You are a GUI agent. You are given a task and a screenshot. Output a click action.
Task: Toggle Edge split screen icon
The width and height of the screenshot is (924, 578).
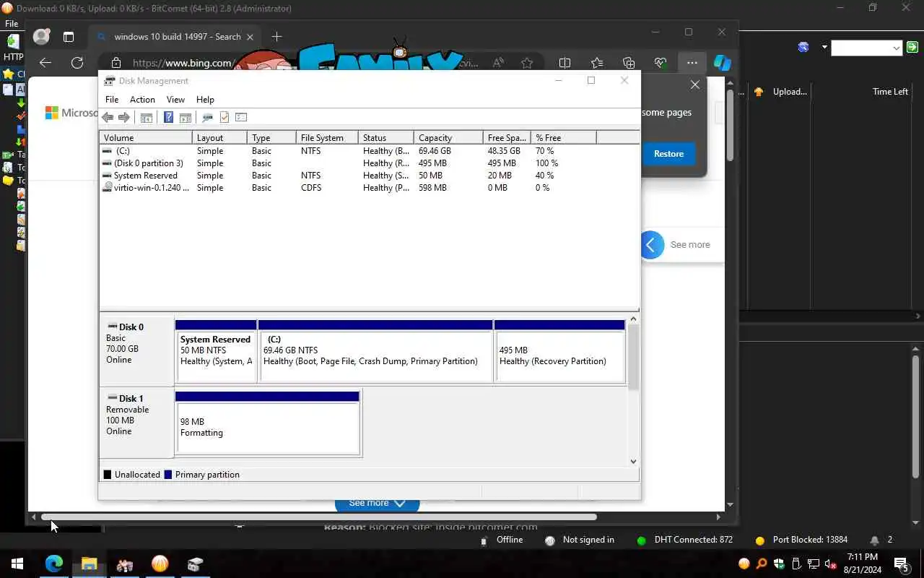565,63
